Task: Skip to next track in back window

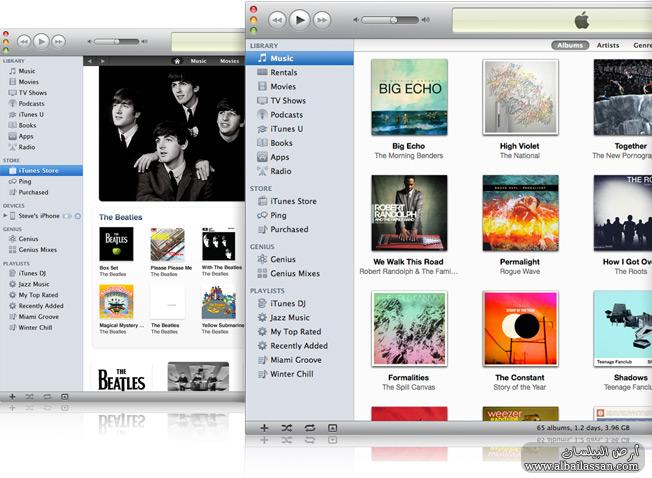Action: click(59, 41)
